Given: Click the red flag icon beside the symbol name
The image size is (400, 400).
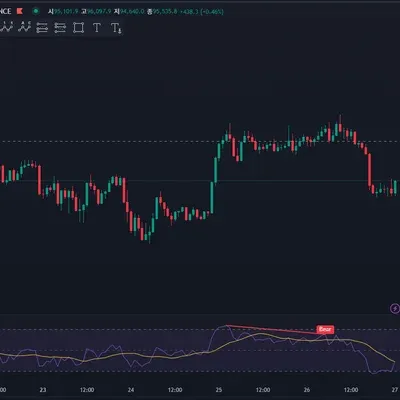Looking at the screenshot, I should click(x=20, y=11).
